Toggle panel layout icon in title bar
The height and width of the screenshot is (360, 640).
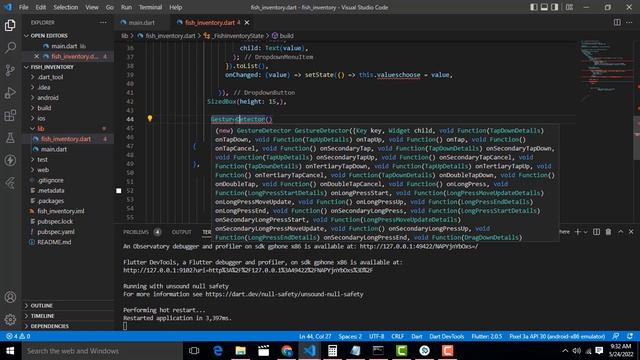click(x=544, y=7)
